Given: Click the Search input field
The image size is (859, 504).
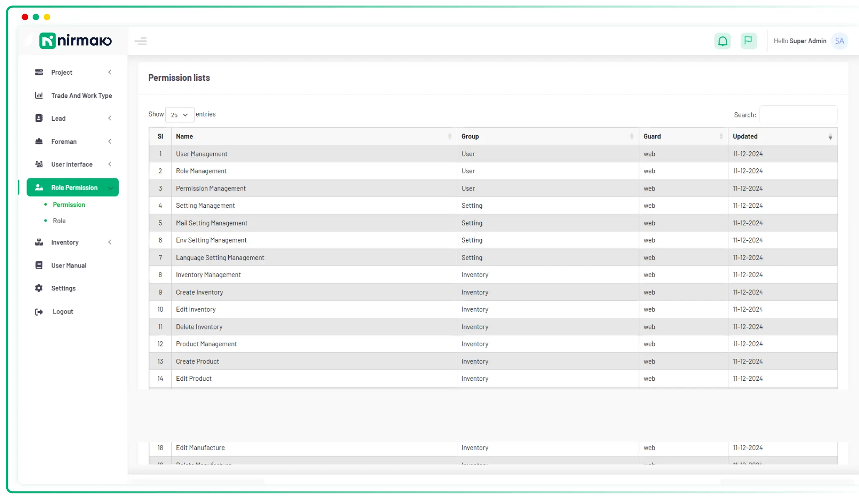Looking at the screenshot, I should click(x=798, y=115).
